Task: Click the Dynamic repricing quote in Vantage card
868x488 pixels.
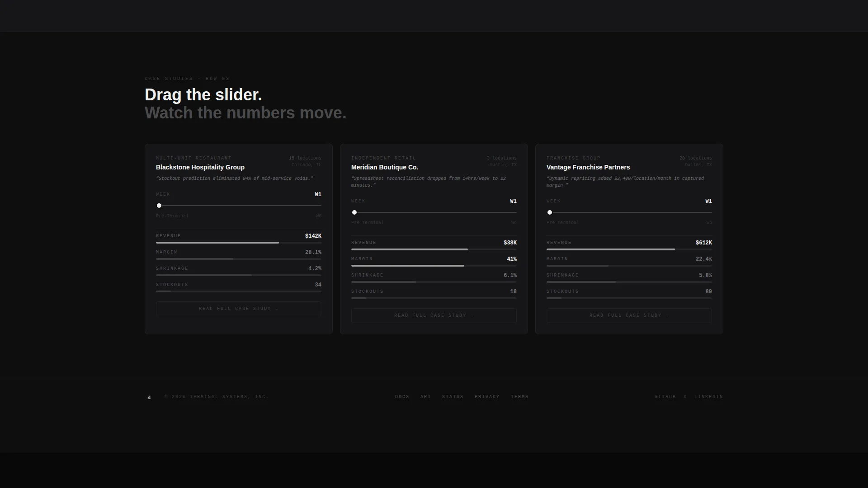Action: click(625, 182)
